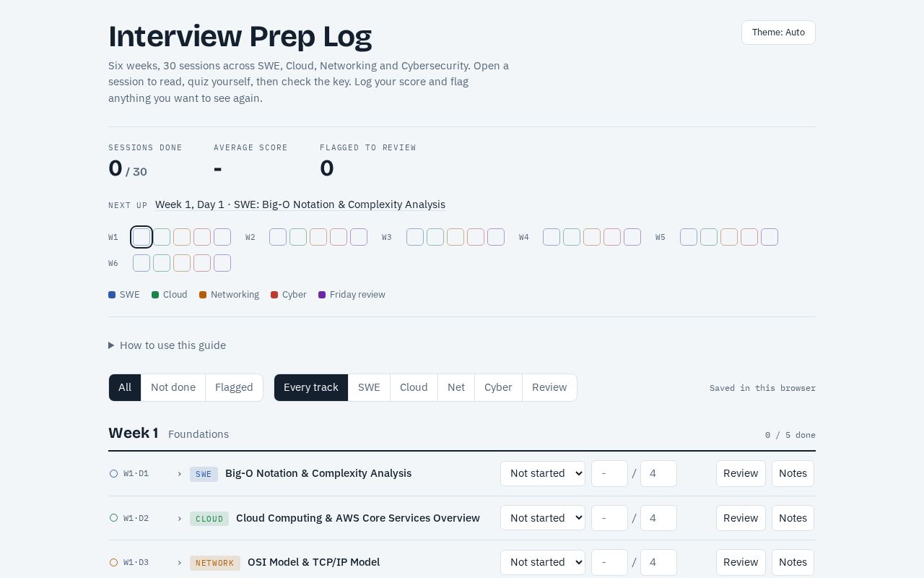924x578 pixels.
Task: Click the max score field in OSI Model row
Action: point(658,562)
